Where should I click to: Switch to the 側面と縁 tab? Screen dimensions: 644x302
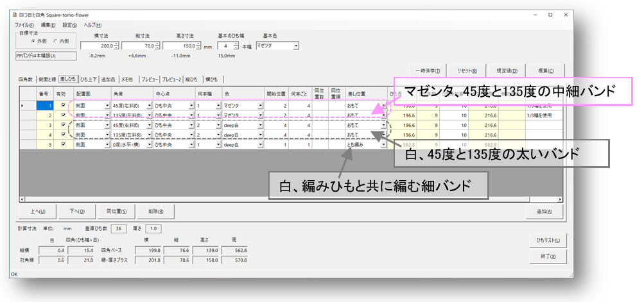48,80
